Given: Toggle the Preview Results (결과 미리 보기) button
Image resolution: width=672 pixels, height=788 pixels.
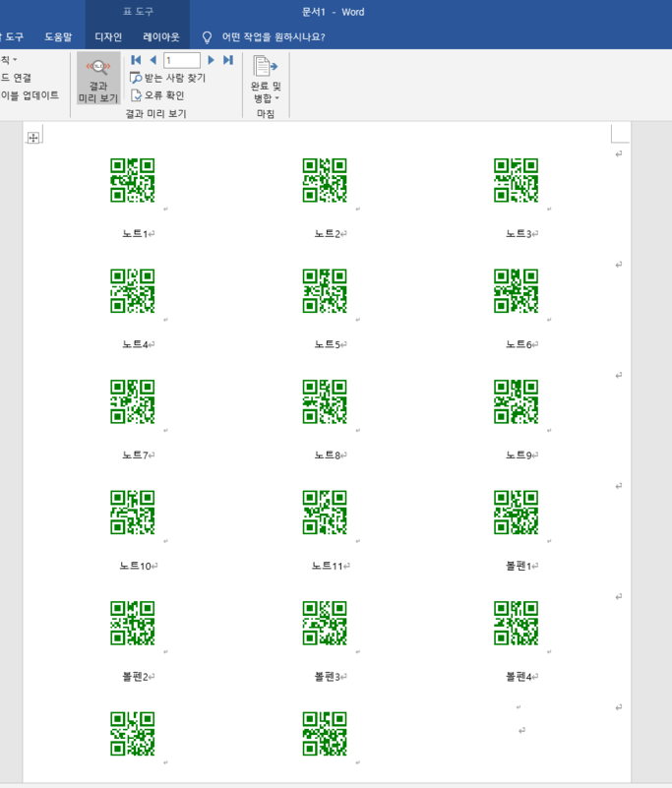Looking at the screenshot, I should coord(98,79).
